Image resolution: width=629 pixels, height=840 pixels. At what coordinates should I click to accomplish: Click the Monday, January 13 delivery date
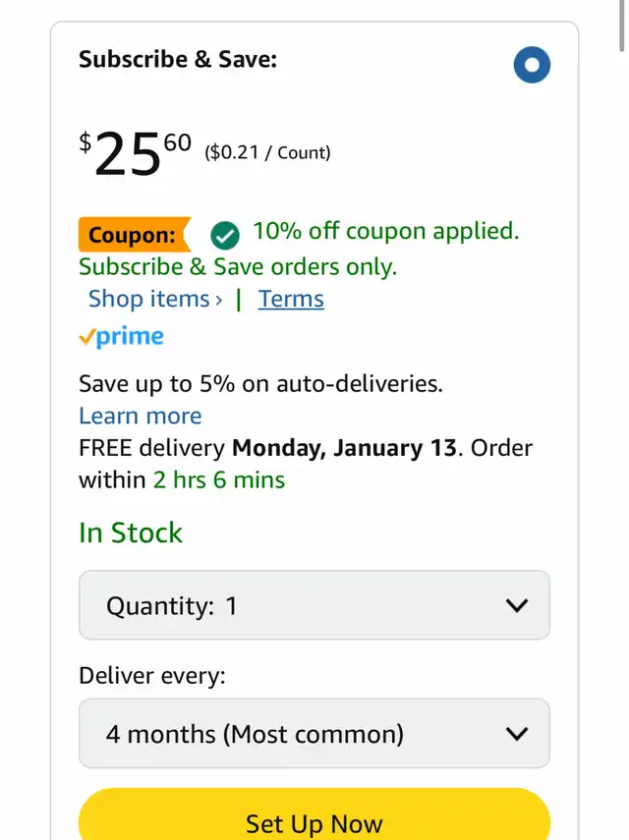tap(345, 448)
